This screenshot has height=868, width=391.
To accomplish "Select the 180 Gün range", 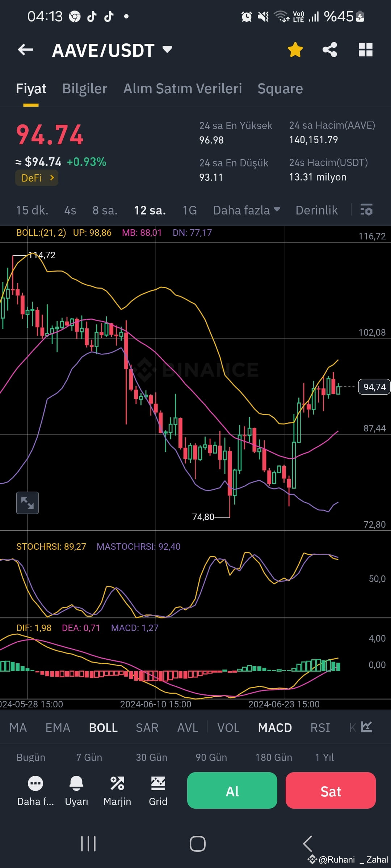I will 274,757.
